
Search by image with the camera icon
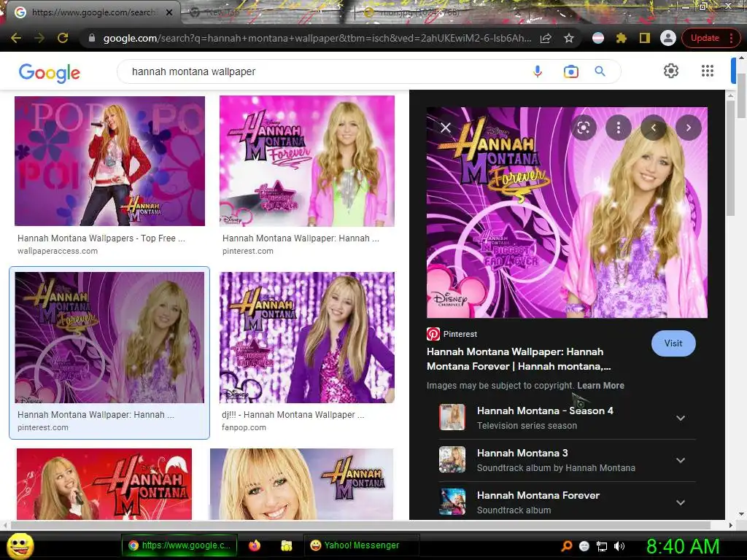[570, 71]
